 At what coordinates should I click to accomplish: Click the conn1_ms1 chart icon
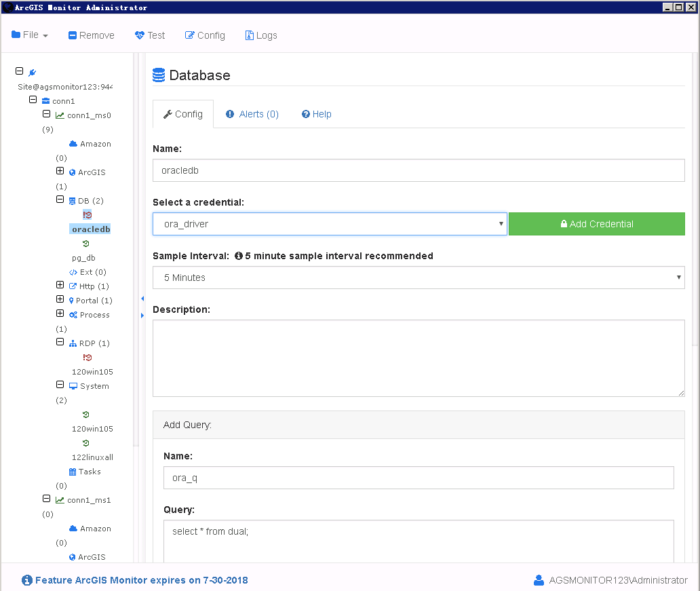[60, 500]
